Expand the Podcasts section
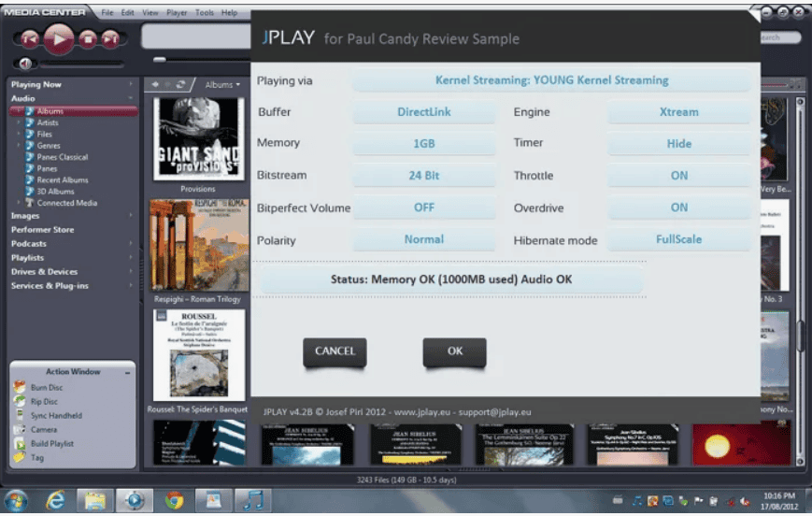Screen dimensions: 812x516 click(x=131, y=243)
